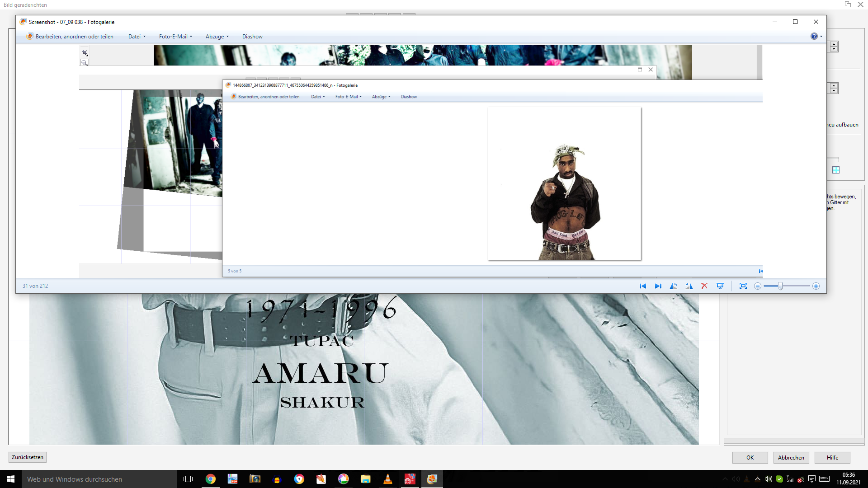Image resolution: width=868 pixels, height=488 pixels.
Task: Expand the help dropdown arrow
Action: tap(821, 37)
